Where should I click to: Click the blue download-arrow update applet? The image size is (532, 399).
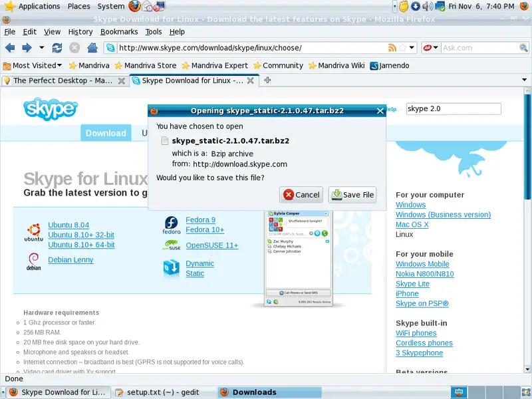pos(415,6)
